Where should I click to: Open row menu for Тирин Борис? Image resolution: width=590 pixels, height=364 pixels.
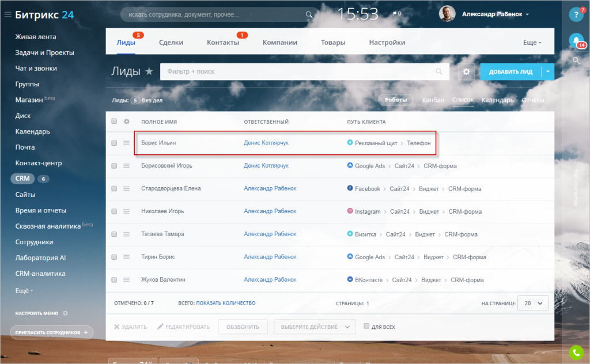pos(126,257)
